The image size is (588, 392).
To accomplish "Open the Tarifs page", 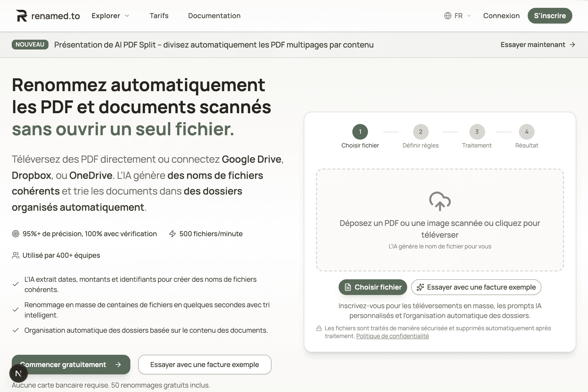I will 159,15.
